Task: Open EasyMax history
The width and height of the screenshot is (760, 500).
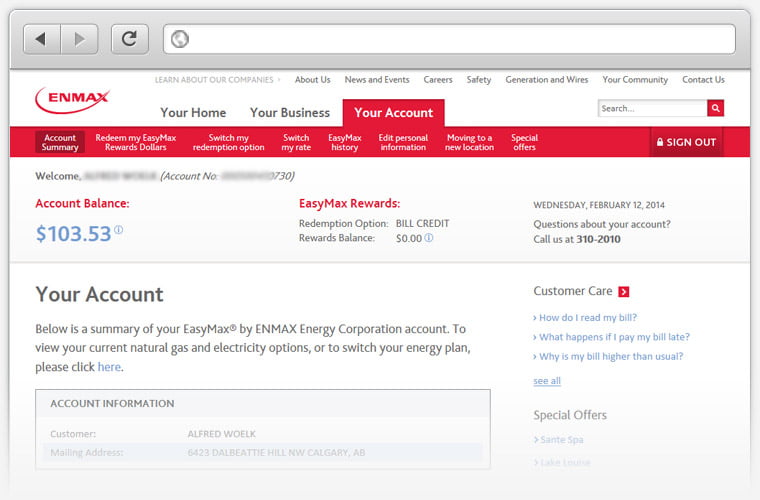Action: coord(345,142)
